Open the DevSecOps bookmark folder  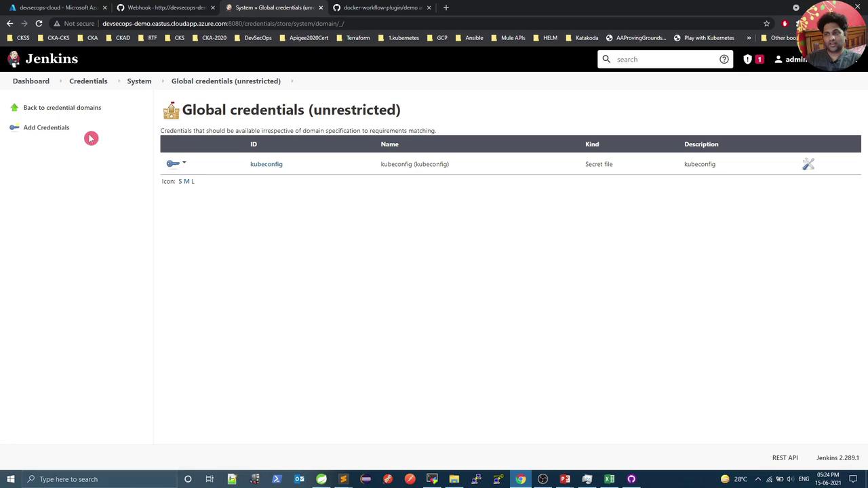click(x=253, y=38)
